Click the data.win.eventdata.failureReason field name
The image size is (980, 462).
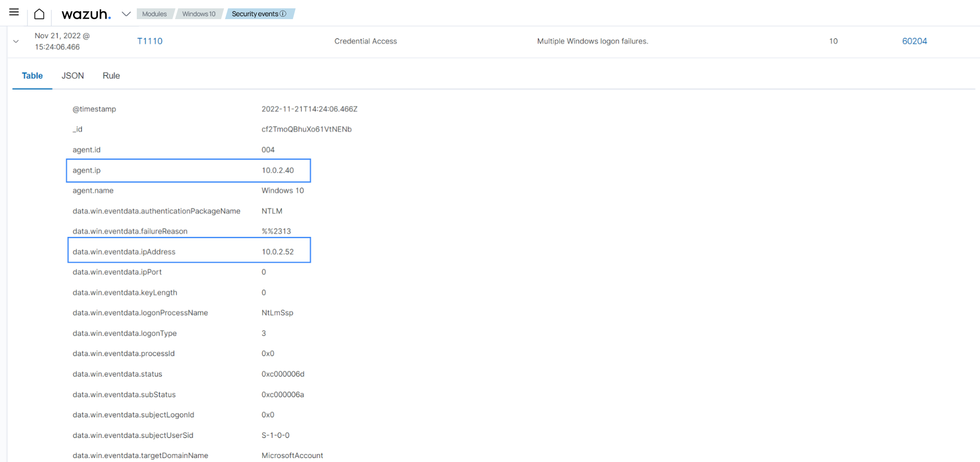(130, 231)
